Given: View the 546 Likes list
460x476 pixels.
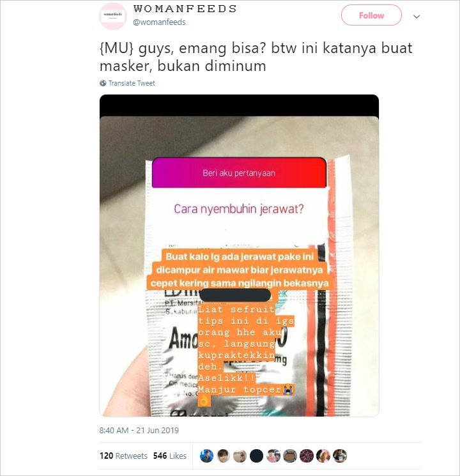Looking at the screenshot, I should 170,456.
